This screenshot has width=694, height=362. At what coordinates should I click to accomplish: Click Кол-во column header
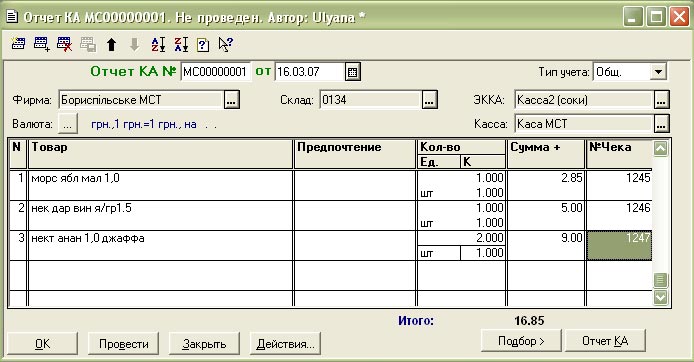tap(461, 147)
